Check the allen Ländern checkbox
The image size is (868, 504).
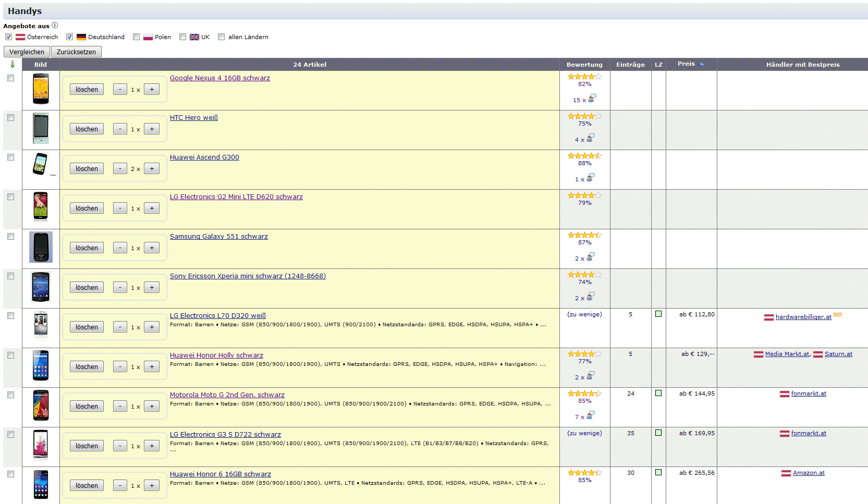point(221,37)
